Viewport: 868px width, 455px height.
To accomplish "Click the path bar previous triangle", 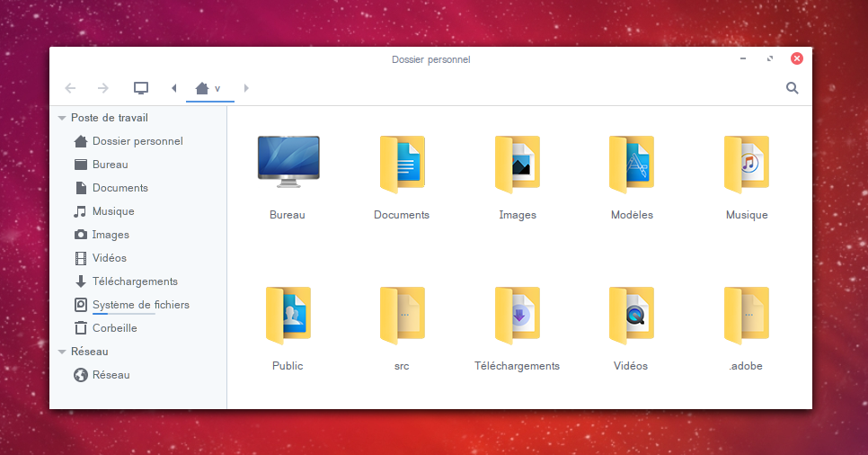I will (x=173, y=88).
